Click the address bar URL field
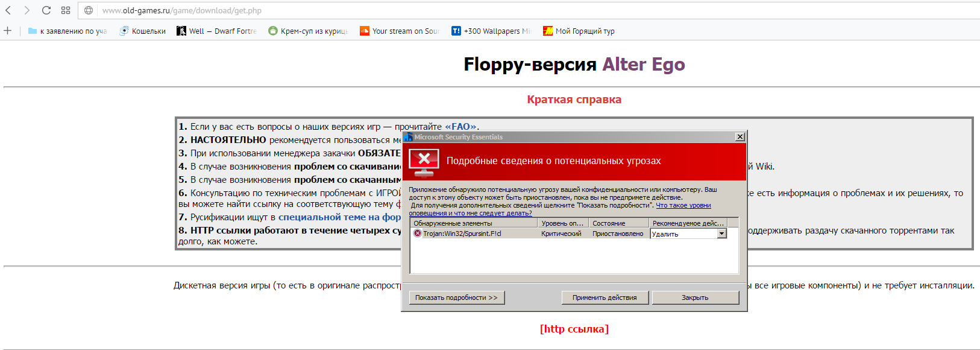This screenshot has width=980, height=350. point(530,10)
